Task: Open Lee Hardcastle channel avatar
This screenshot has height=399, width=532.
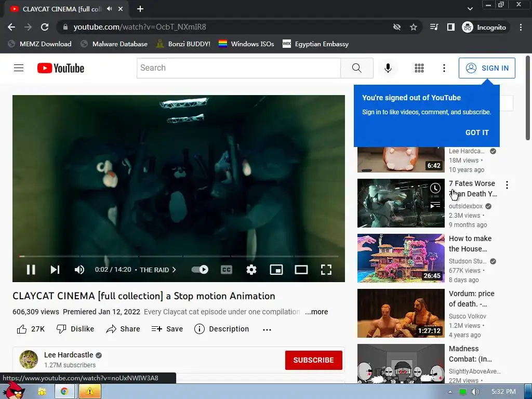Action: click(x=29, y=360)
